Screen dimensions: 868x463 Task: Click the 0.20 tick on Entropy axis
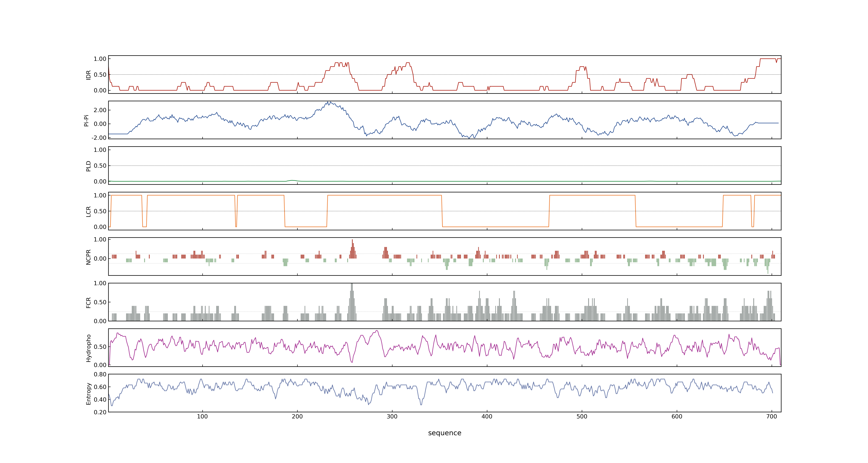(x=100, y=412)
